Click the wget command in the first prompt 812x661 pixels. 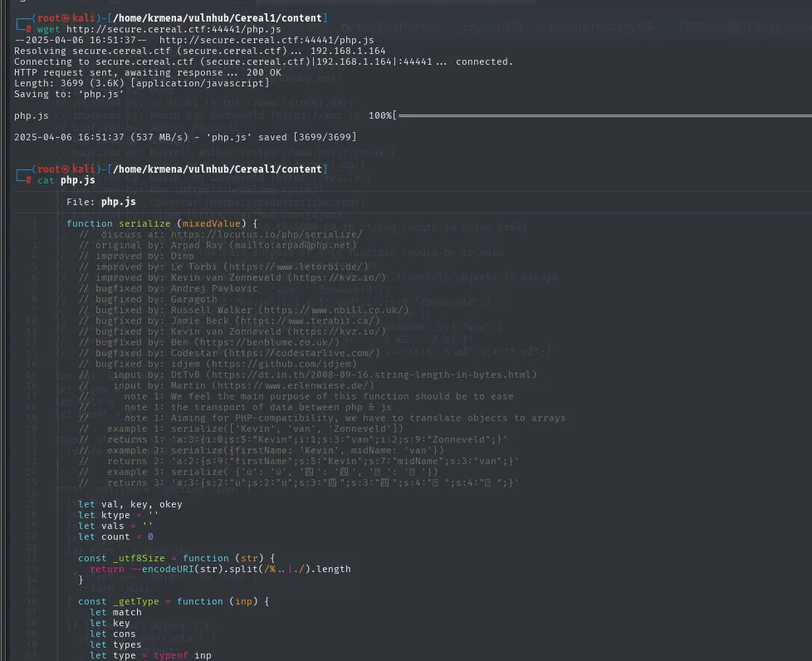coord(48,29)
